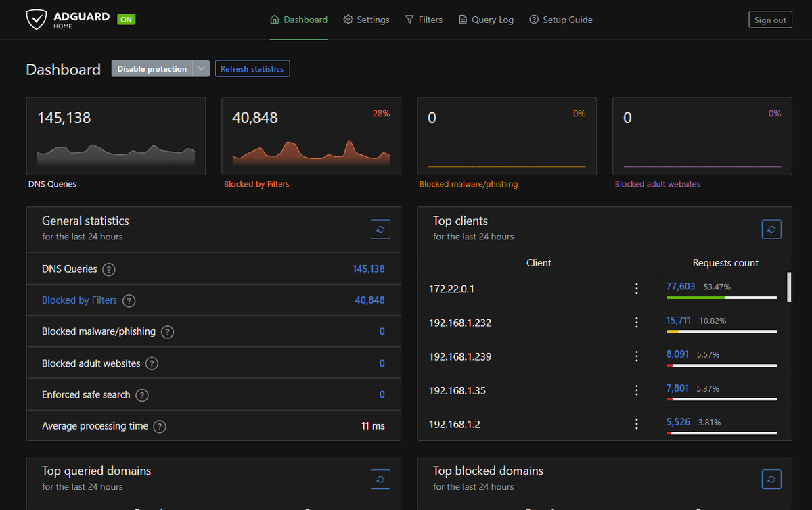This screenshot has width=812, height=510.
Task: Click the Blocked adult websites graph card
Action: point(702,136)
